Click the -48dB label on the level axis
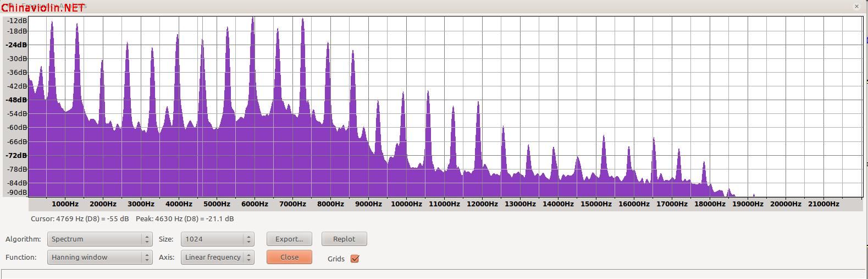Image resolution: width=868 pixels, height=279 pixels. tap(16, 100)
